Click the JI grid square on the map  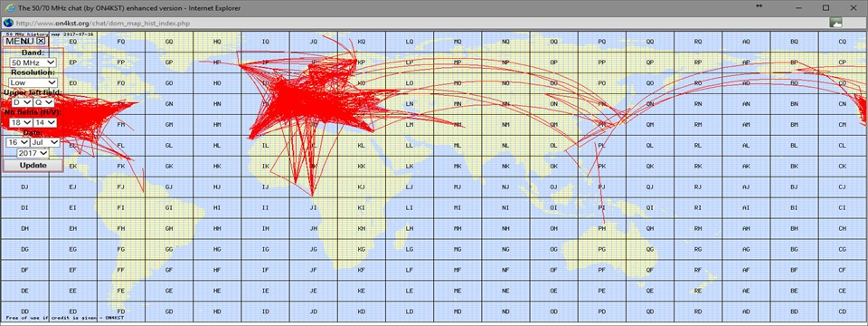313,208
